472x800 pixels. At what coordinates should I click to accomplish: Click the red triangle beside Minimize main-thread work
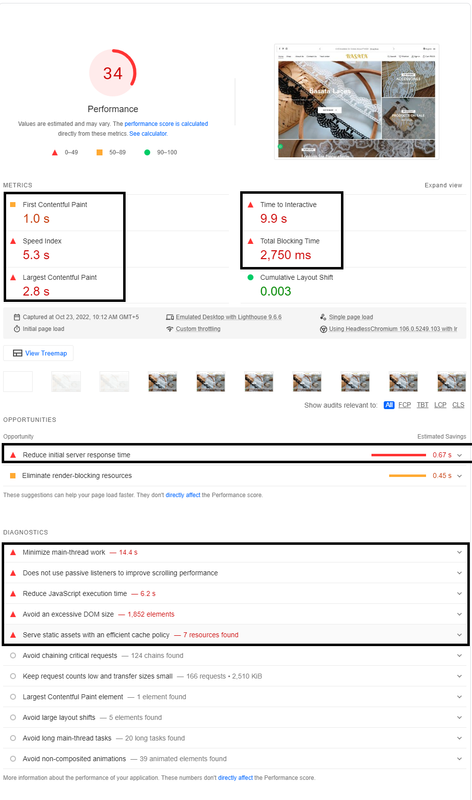13,552
